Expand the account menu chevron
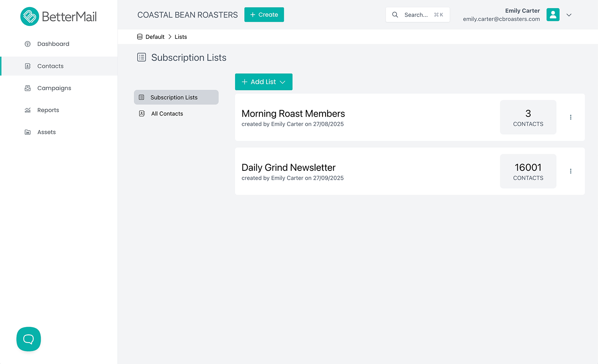Viewport: 598px width, 364px height. [x=569, y=15]
